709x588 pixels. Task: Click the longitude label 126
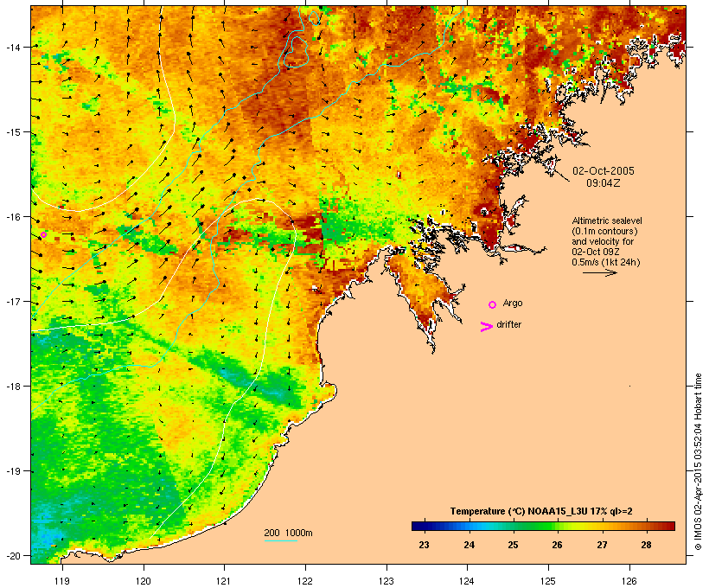click(x=629, y=581)
